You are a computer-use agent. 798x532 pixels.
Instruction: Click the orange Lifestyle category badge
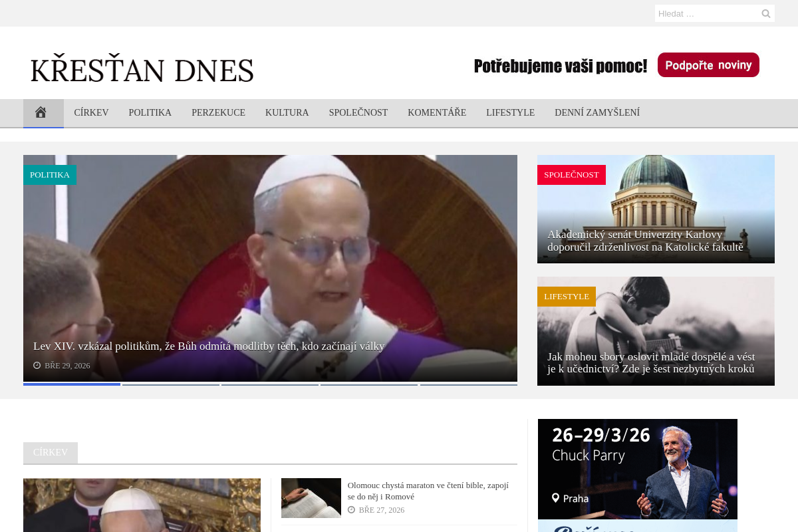point(566,297)
